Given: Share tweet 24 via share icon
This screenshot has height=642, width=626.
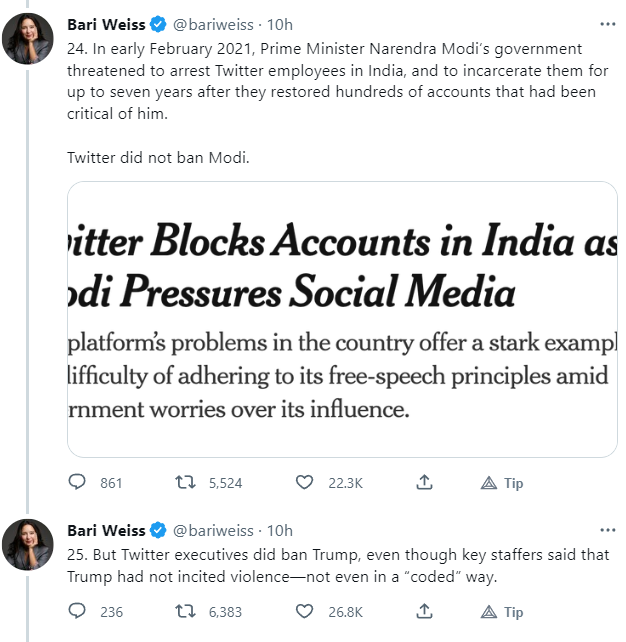Looking at the screenshot, I should [424, 483].
